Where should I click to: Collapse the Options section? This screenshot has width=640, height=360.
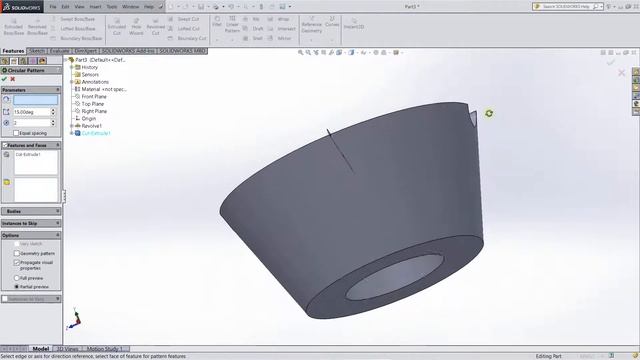click(x=58, y=236)
